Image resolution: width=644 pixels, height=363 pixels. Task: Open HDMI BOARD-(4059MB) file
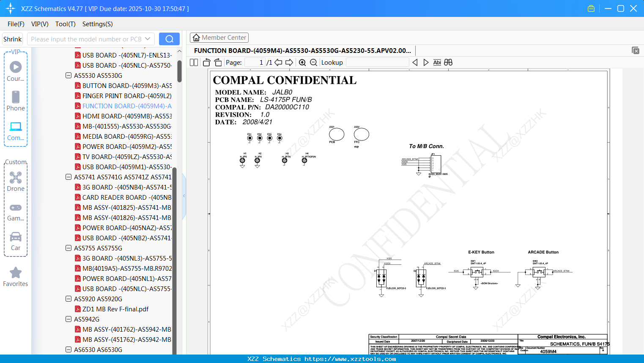123,116
